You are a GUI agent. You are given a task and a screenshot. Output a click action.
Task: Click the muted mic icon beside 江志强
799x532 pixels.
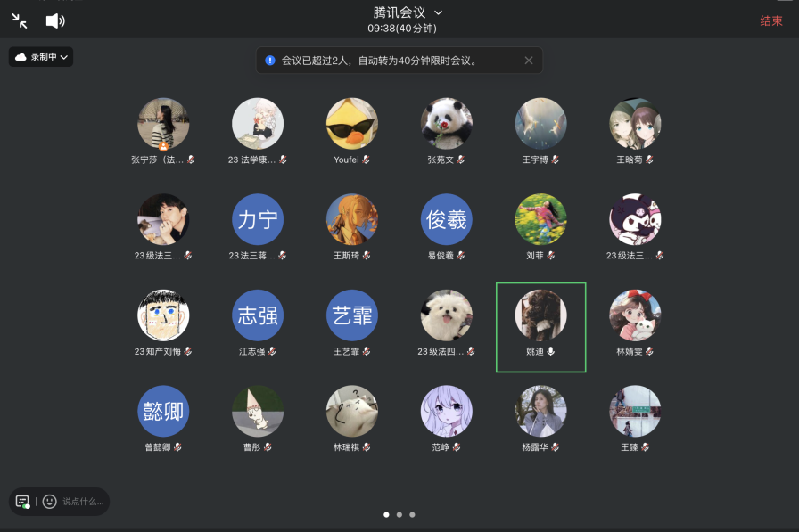coord(272,351)
